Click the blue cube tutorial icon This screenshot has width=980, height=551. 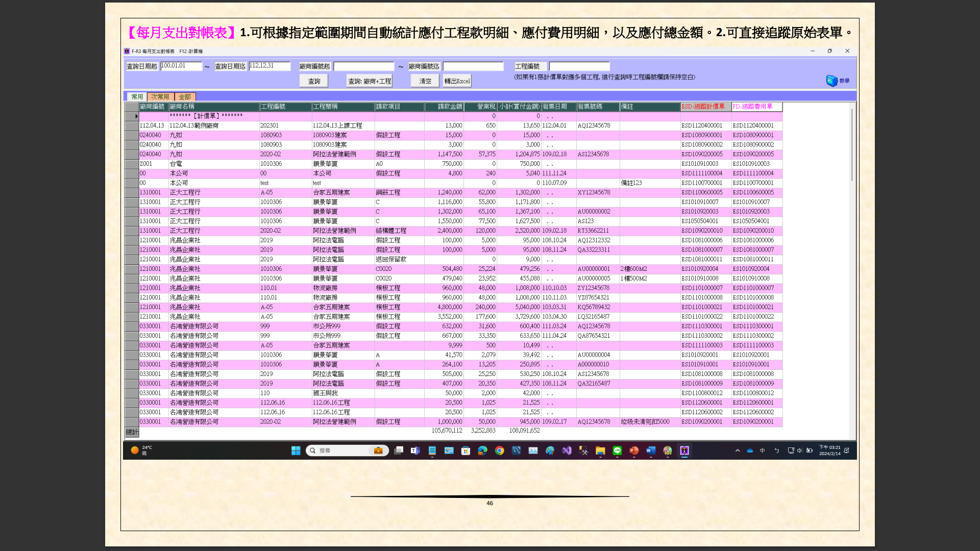(x=831, y=81)
